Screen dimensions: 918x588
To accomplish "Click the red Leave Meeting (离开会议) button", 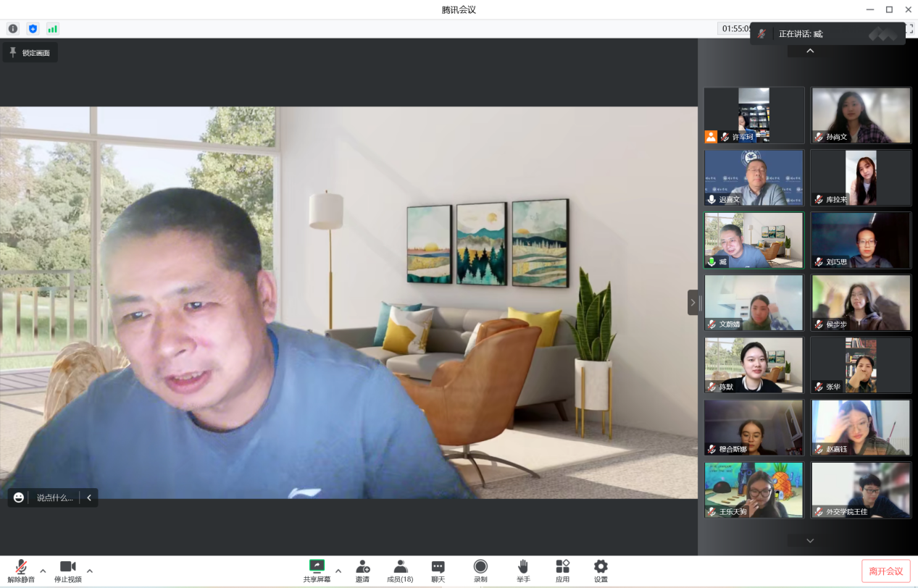I will [x=885, y=571].
